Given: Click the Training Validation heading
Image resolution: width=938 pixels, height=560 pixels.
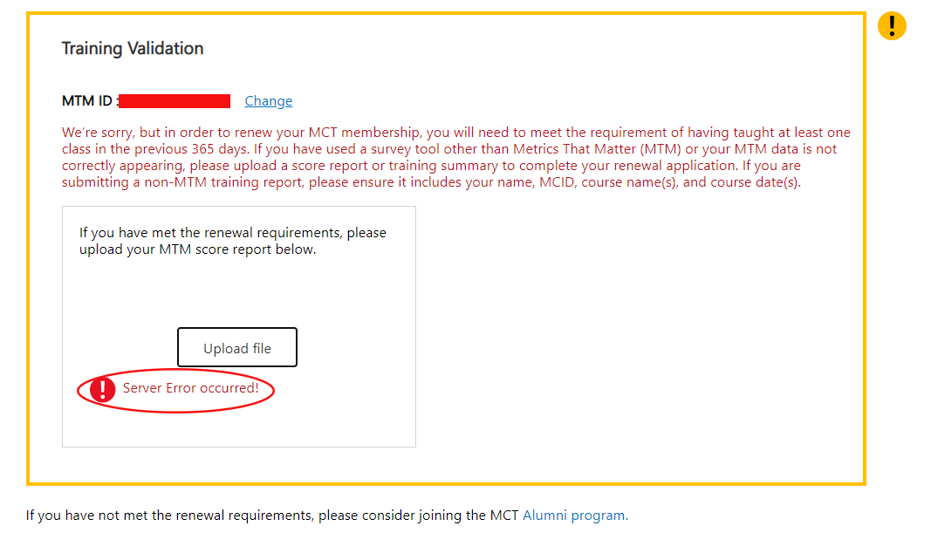Looking at the screenshot, I should pyautogui.click(x=133, y=49).
